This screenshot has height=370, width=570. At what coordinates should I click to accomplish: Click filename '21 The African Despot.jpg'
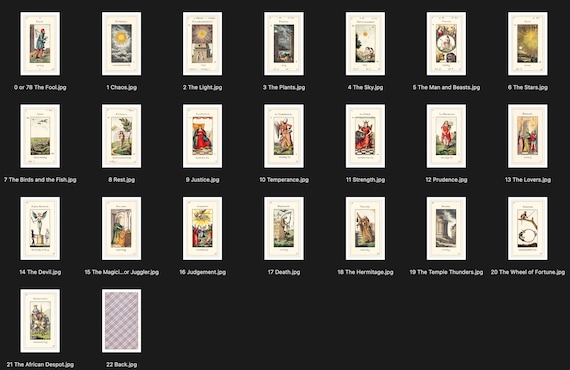[x=40, y=364]
